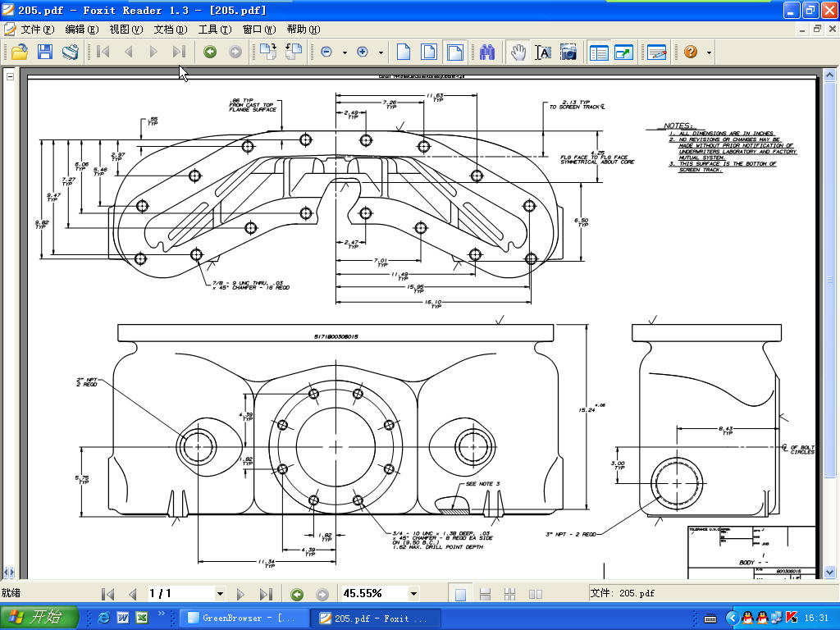Screen dimensions: 840x630
Task: Click the gray next view arrow in the top toolbar
Action: [x=235, y=52]
